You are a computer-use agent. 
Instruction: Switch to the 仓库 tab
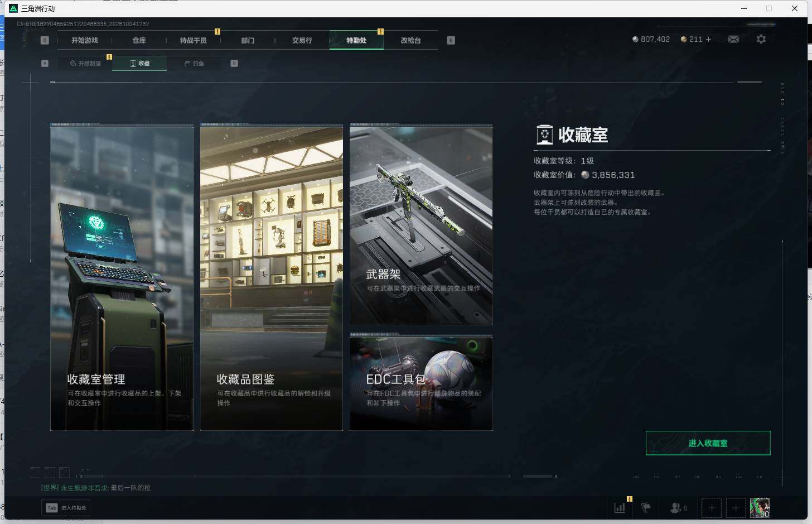click(139, 40)
